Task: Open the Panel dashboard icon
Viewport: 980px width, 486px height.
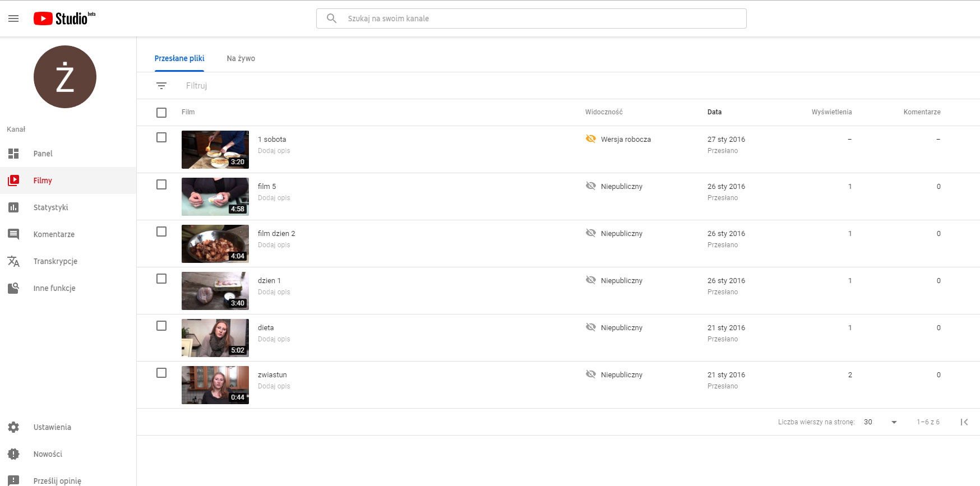Action: pos(13,154)
